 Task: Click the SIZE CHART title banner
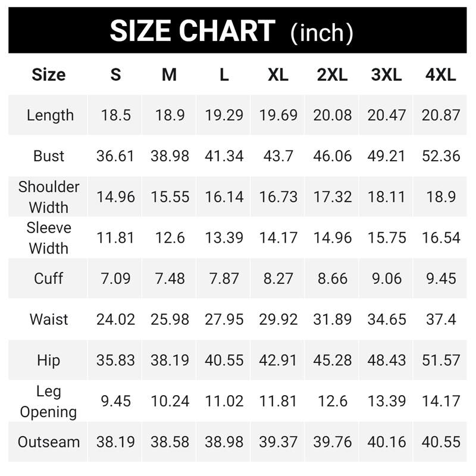tap(231, 31)
